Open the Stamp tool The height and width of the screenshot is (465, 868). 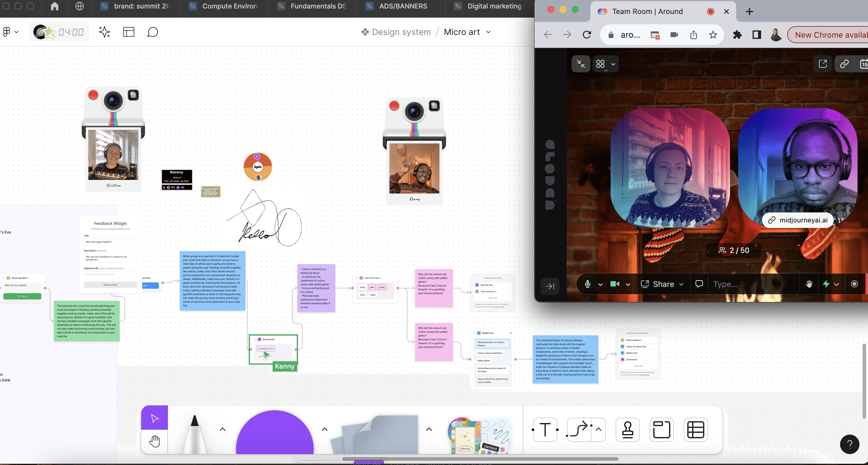pos(627,430)
